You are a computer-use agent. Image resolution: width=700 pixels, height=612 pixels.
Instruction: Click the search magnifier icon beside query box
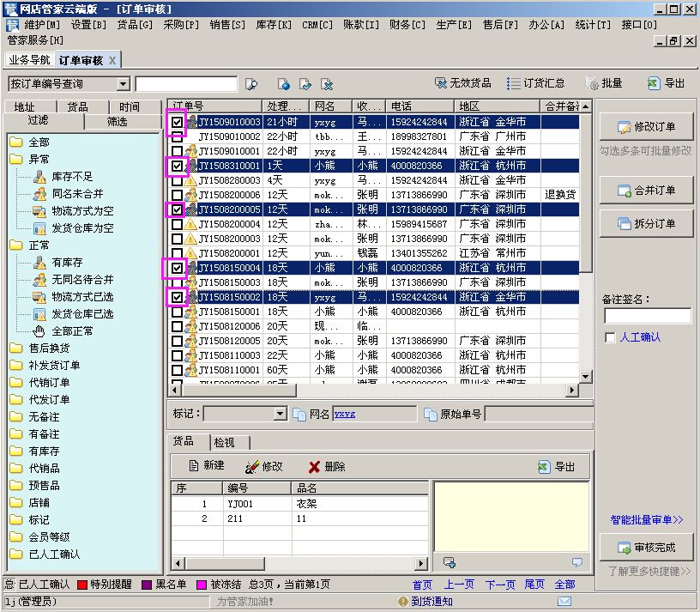(252, 84)
